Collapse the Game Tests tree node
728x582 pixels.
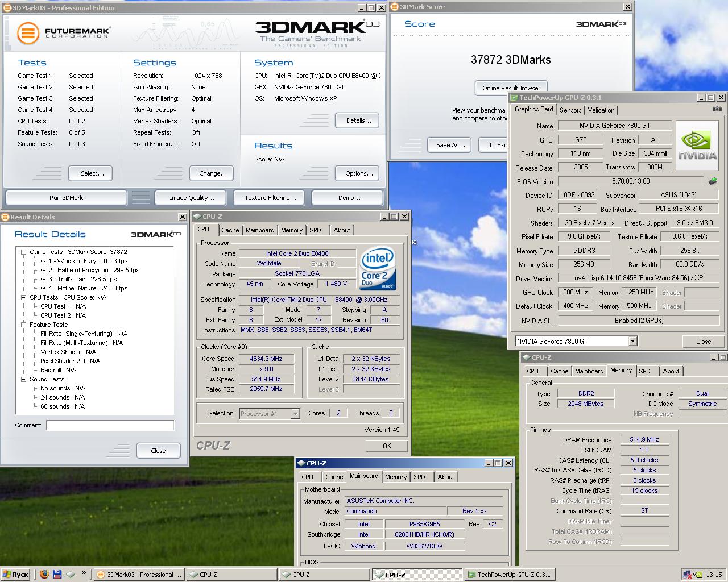coord(24,252)
